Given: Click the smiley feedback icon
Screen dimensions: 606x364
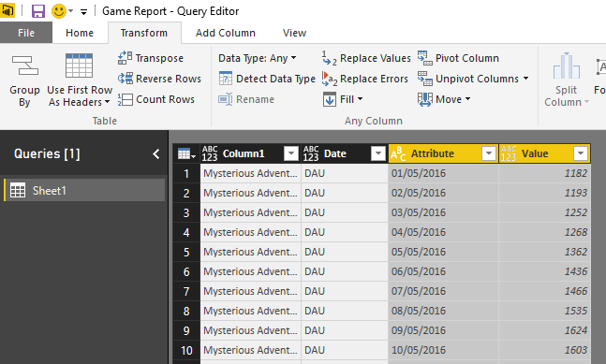Looking at the screenshot, I should coord(59,11).
